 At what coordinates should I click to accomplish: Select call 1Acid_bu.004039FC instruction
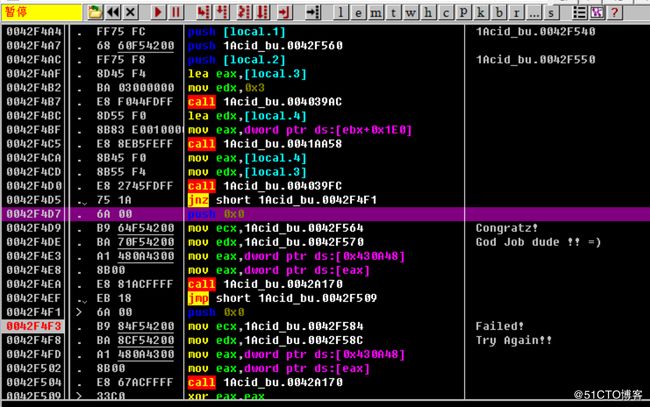tap(265, 186)
